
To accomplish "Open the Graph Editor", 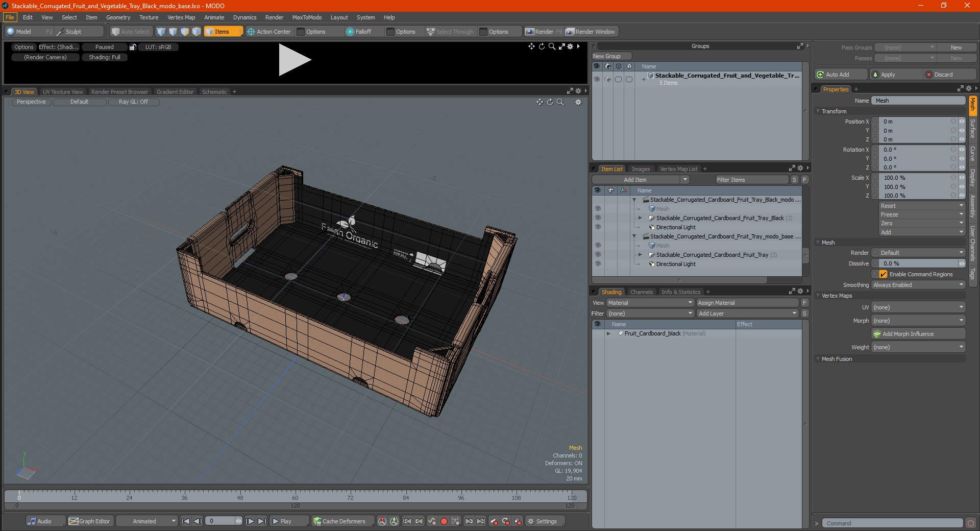I will (89, 521).
